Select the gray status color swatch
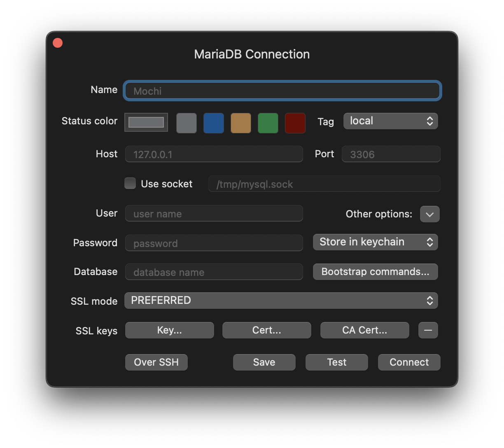 187,123
